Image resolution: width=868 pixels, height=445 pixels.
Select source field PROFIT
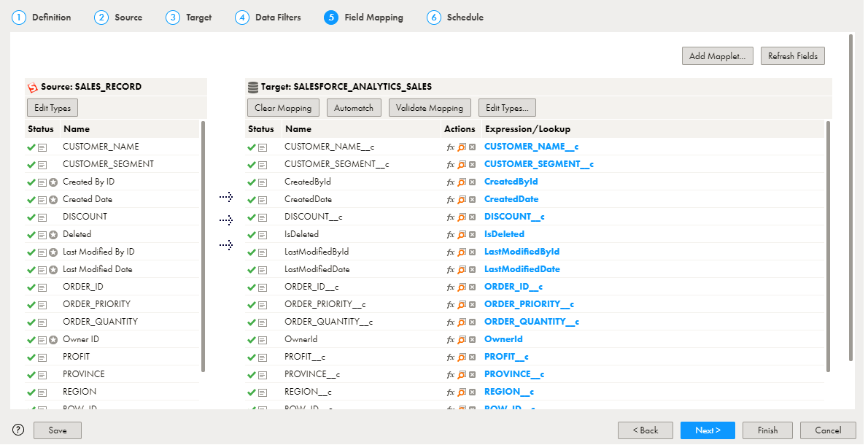pyautogui.click(x=77, y=357)
